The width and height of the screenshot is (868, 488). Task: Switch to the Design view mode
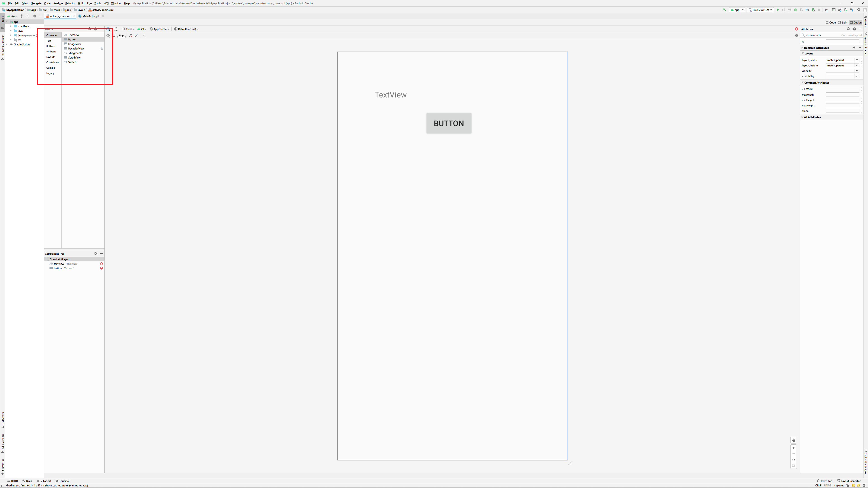[856, 23]
